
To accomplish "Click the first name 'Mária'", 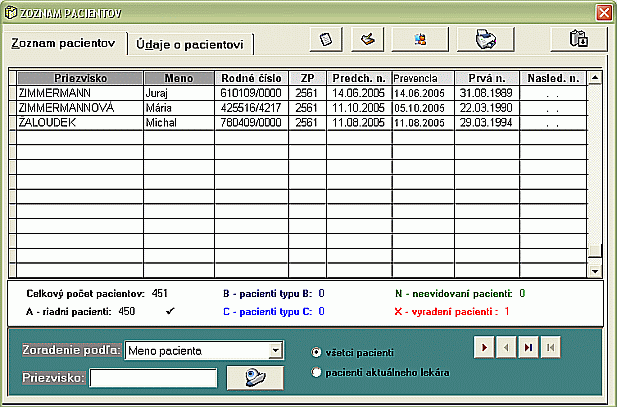I will [159, 108].
